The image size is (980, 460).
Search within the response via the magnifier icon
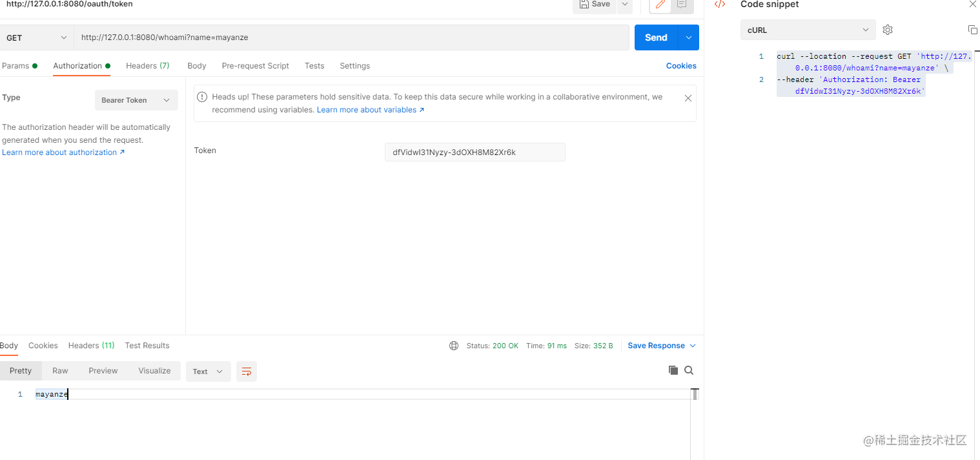pos(689,370)
